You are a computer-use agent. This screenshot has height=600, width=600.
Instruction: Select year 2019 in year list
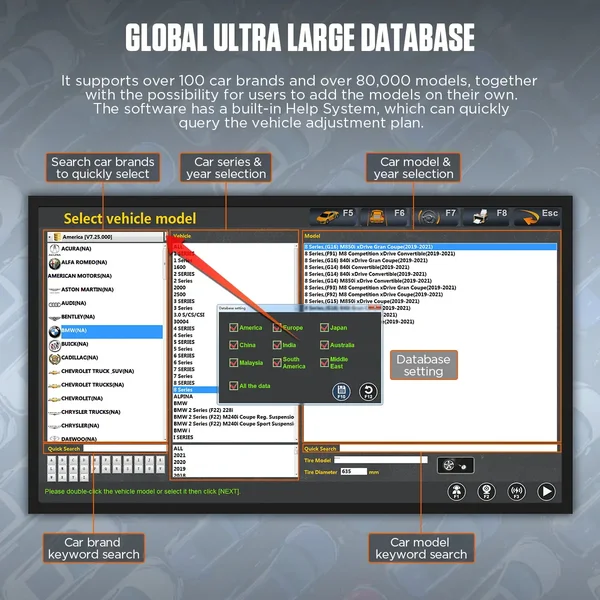pos(179,469)
